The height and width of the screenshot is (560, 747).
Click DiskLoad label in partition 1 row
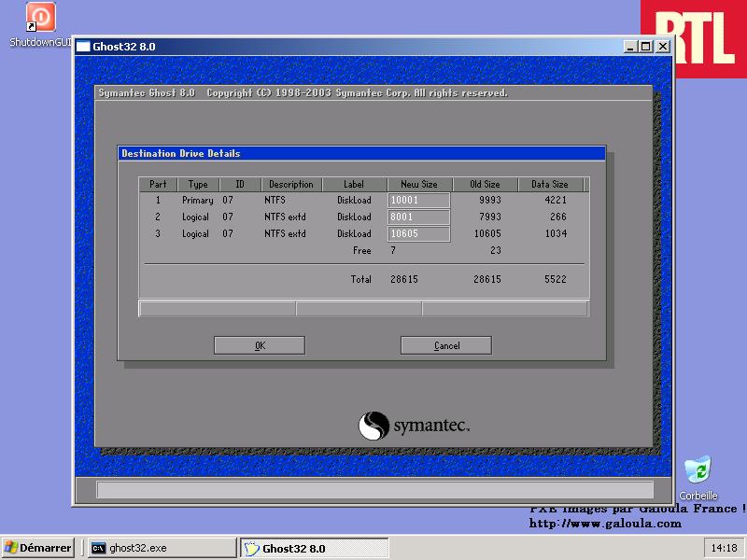click(x=354, y=200)
